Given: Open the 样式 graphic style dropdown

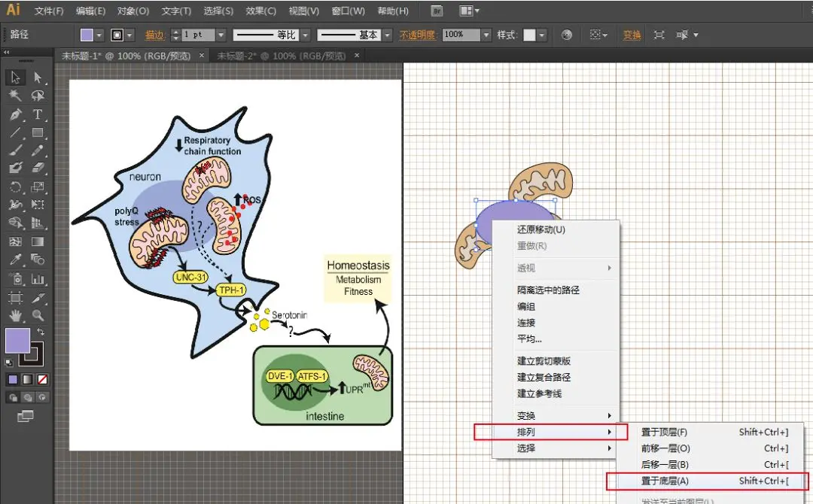Looking at the screenshot, I should tap(542, 35).
